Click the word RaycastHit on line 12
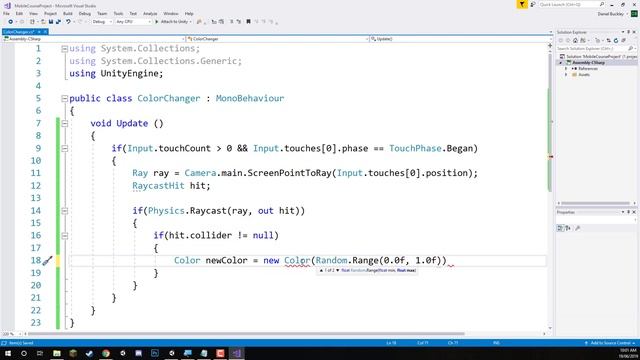Image resolution: width=640 pixels, height=360 pixels. [158, 186]
